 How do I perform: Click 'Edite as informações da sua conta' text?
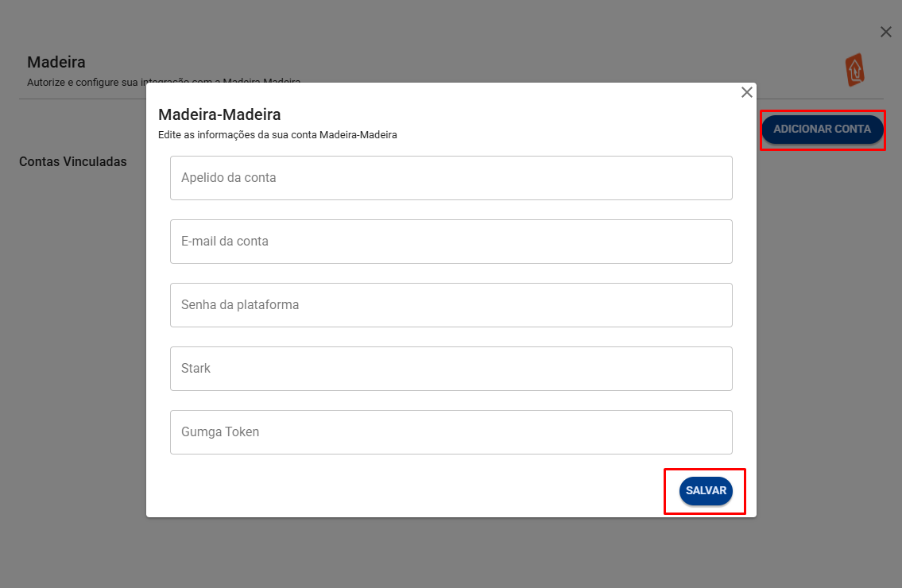coord(278,135)
